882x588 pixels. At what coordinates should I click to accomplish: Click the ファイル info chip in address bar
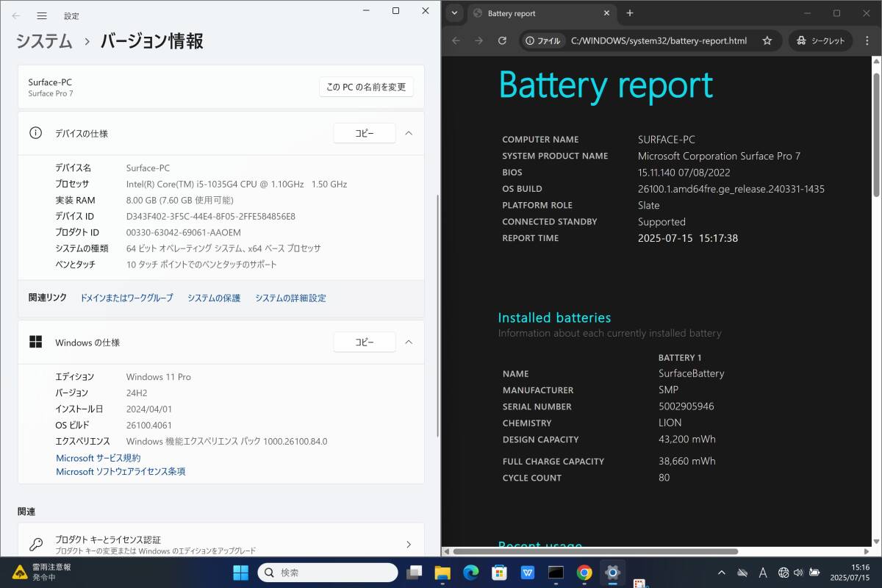point(542,41)
